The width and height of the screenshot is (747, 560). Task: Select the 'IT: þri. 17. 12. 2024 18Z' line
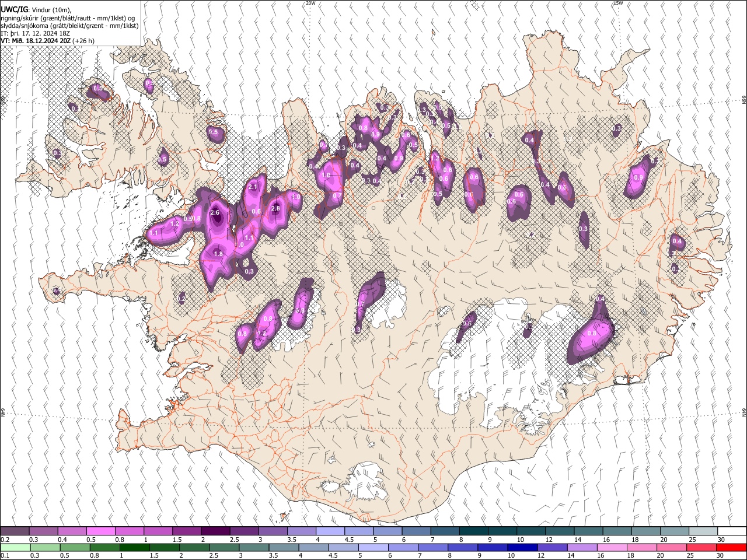click(36, 33)
